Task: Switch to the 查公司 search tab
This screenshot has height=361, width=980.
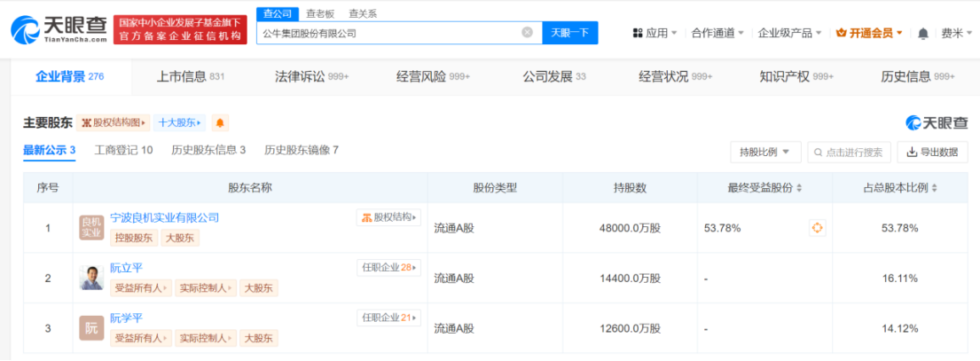Action: pyautogui.click(x=277, y=13)
